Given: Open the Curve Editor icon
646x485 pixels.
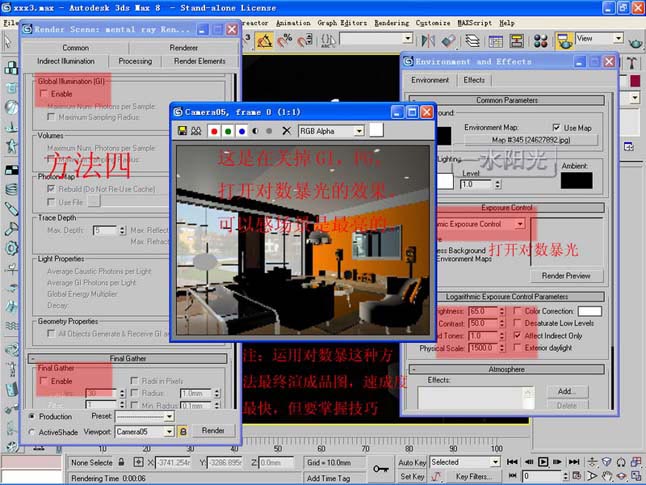Looking at the screenshot, I should pos(496,40).
